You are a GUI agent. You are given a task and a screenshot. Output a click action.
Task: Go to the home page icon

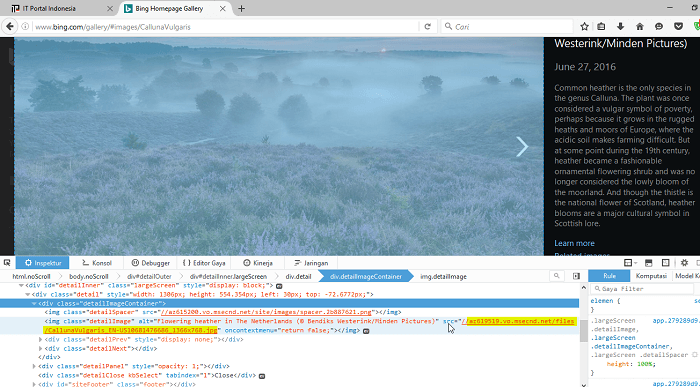point(640,27)
